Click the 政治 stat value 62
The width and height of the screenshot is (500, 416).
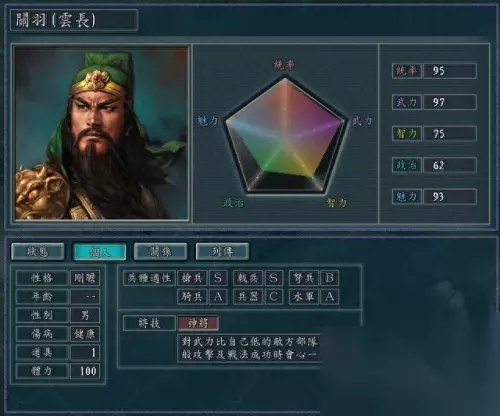pyautogui.click(x=450, y=165)
